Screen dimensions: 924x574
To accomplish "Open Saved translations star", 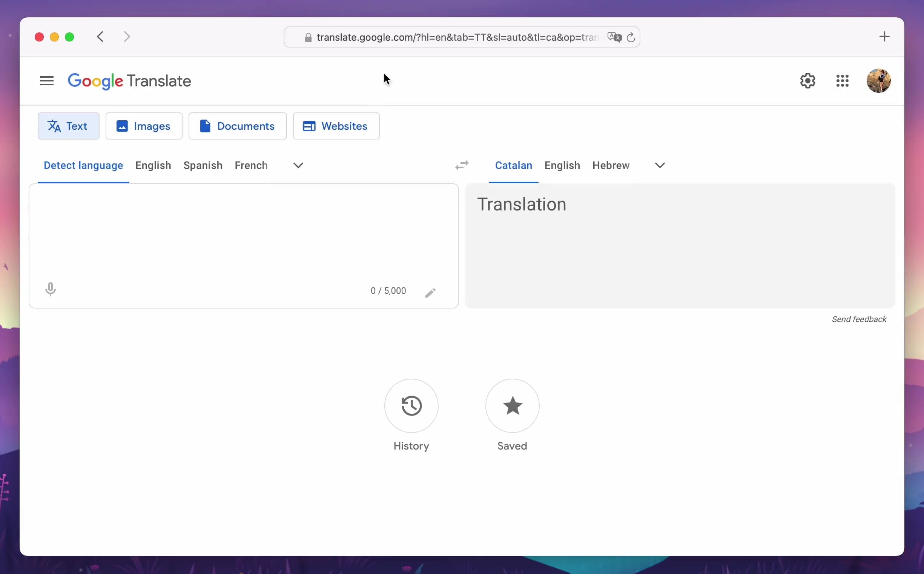I will (x=512, y=406).
